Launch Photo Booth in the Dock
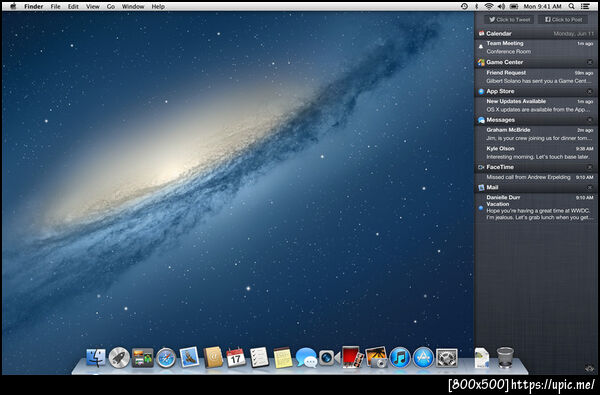This screenshot has height=395, width=600. (353, 357)
